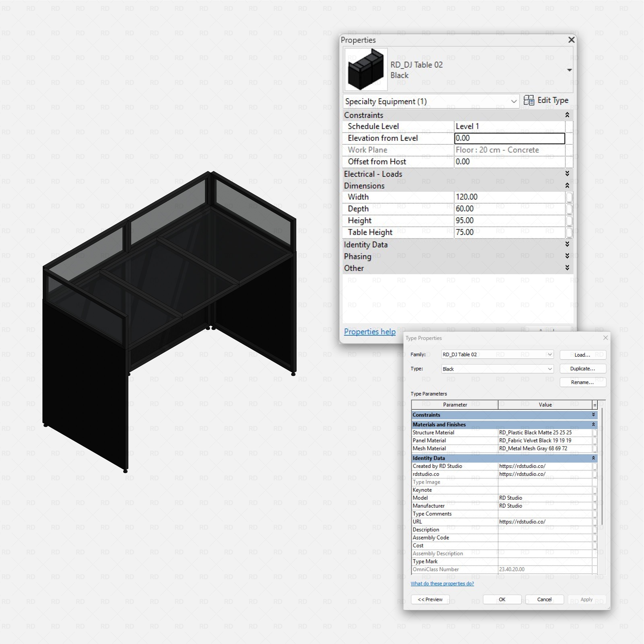Click the Assembly Code row
The image size is (644, 644).
pyautogui.click(x=504, y=538)
